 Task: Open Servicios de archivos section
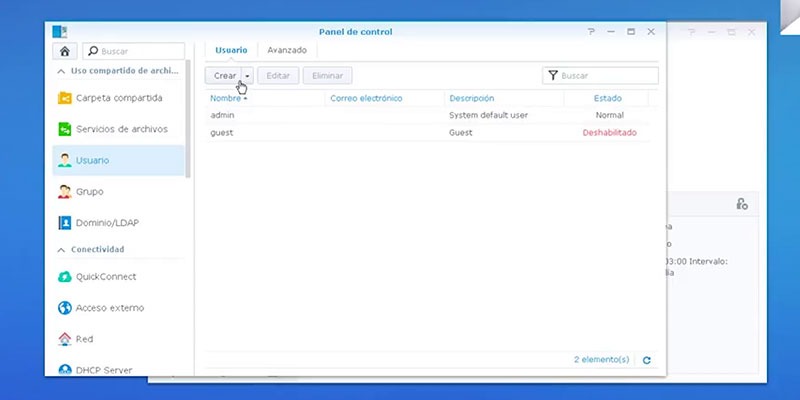118,129
